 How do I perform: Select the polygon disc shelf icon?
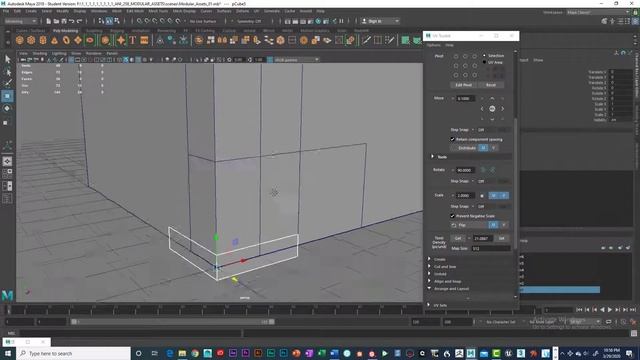click(x=90, y=40)
